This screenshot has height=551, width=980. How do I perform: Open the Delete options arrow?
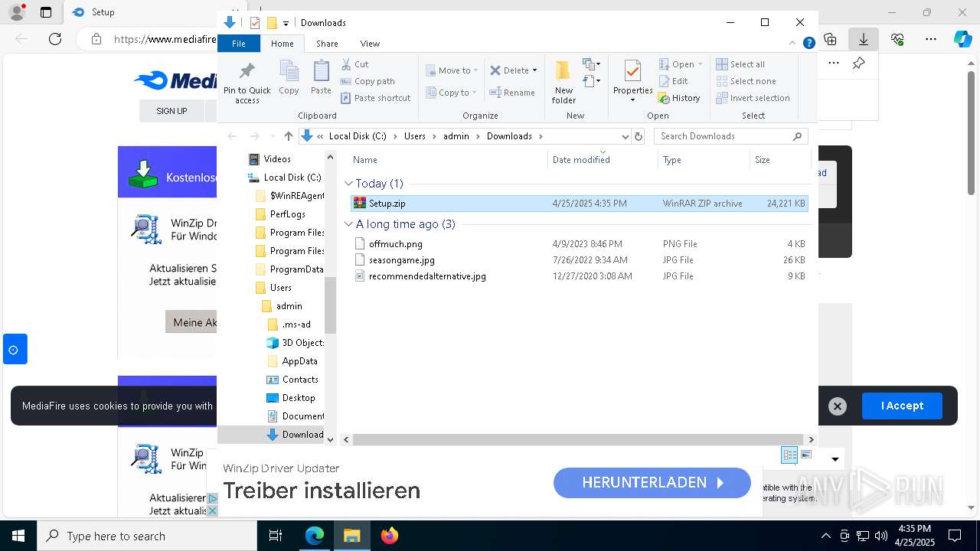click(534, 70)
